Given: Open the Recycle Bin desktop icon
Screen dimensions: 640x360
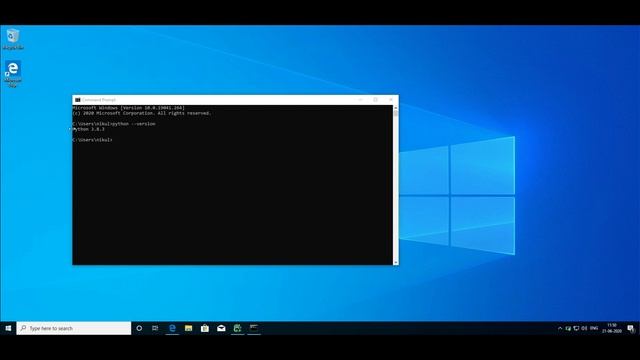Looking at the screenshot, I should click(13, 39).
